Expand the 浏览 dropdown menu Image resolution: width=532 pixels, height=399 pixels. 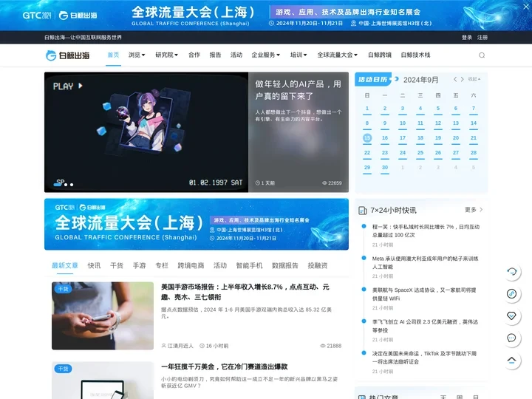coord(137,55)
